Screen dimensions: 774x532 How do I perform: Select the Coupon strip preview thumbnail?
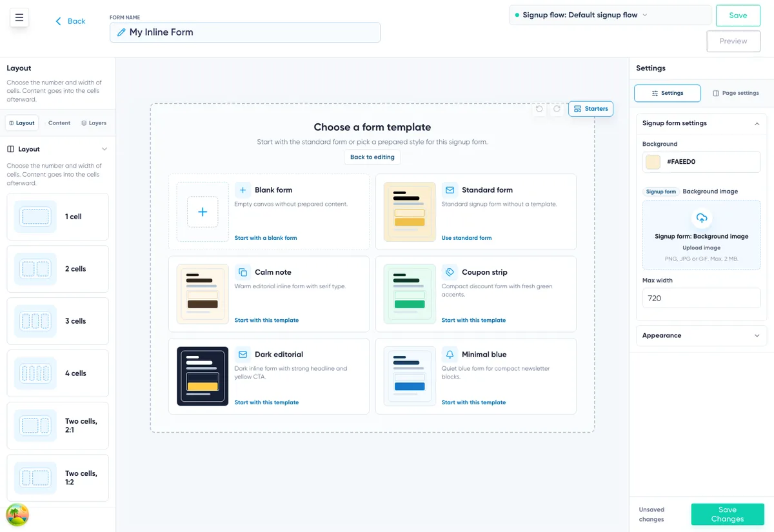(x=410, y=294)
